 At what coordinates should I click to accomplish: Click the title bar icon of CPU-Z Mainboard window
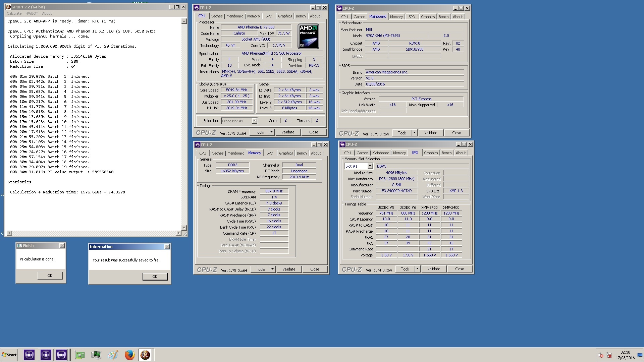(339, 8)
